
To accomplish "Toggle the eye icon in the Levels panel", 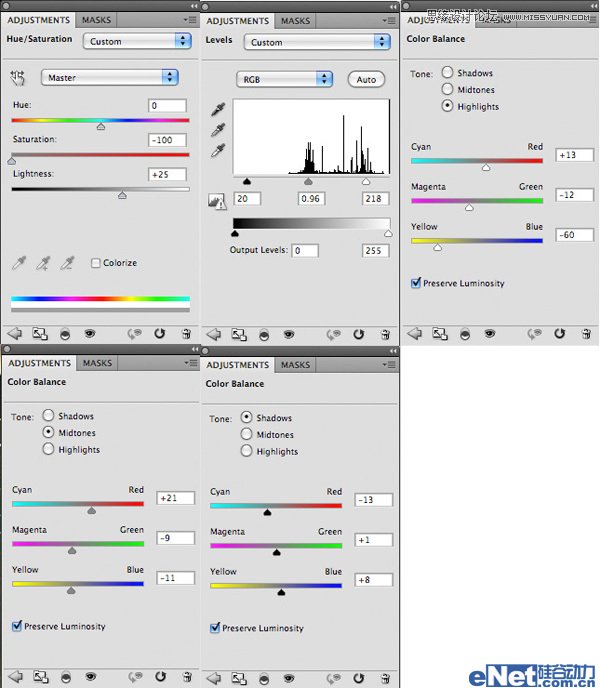I will (289, 334).
